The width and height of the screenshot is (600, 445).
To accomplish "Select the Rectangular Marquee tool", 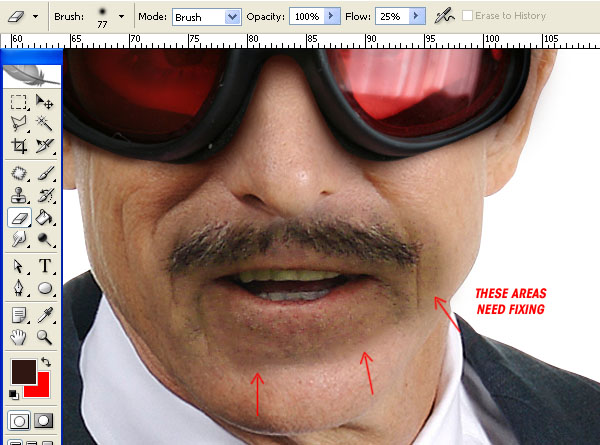I will [19, 102].
